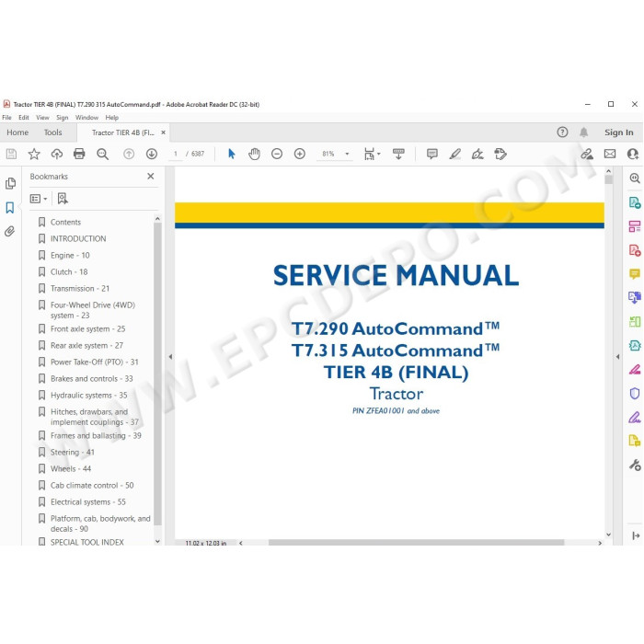644x644 pixels.
Task: Click the scrolling mode download icon
Action: (398, 154)
